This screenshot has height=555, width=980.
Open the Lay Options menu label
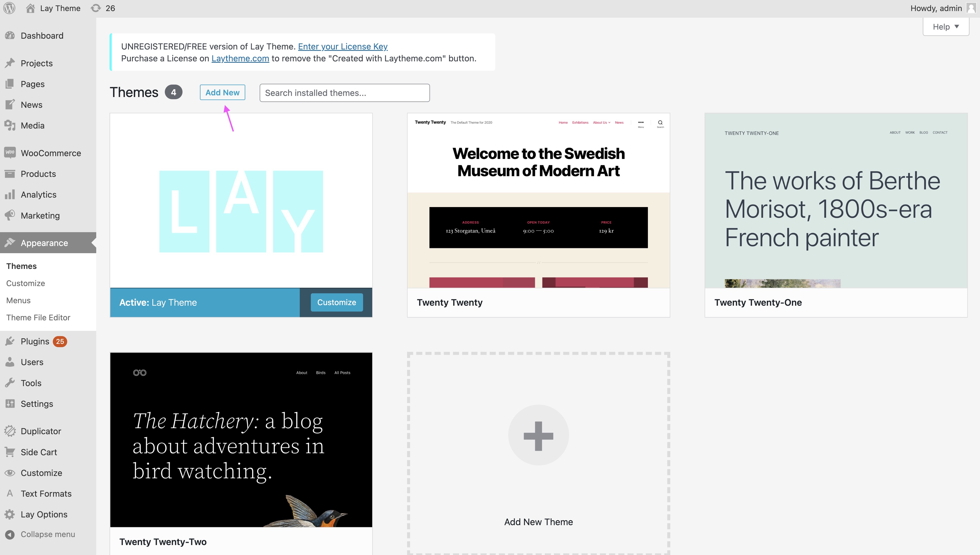pyautogui.click(x=44, y=514)
